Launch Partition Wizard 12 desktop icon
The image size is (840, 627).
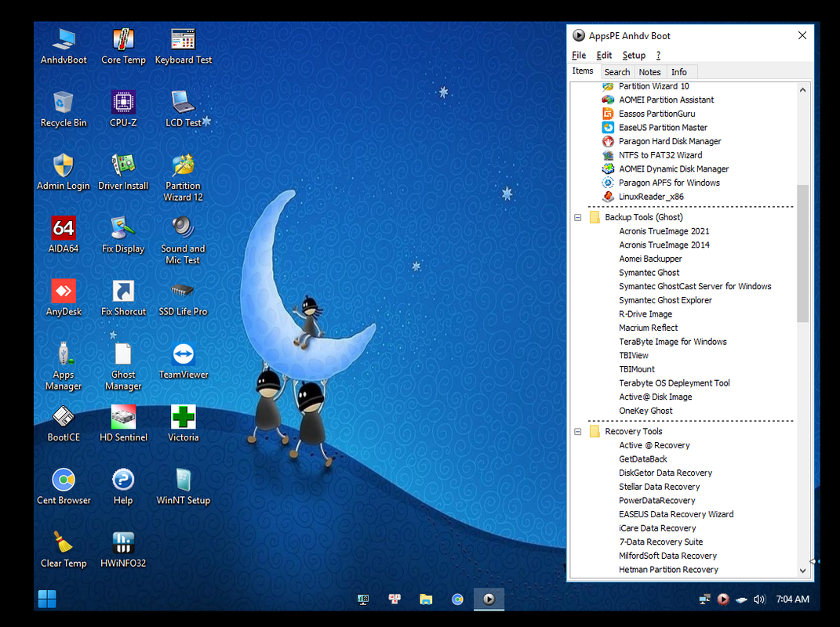pyautogui.click(x=184, y=177)
